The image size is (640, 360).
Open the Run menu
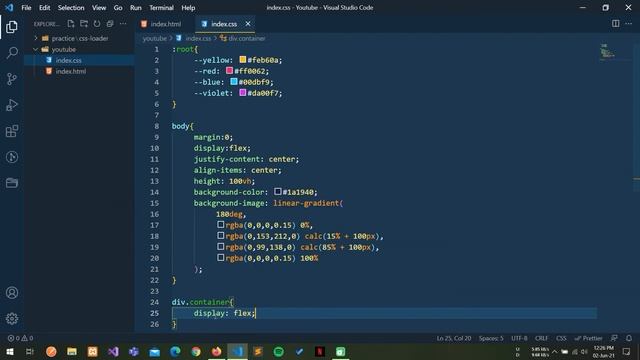pos(136,8)
